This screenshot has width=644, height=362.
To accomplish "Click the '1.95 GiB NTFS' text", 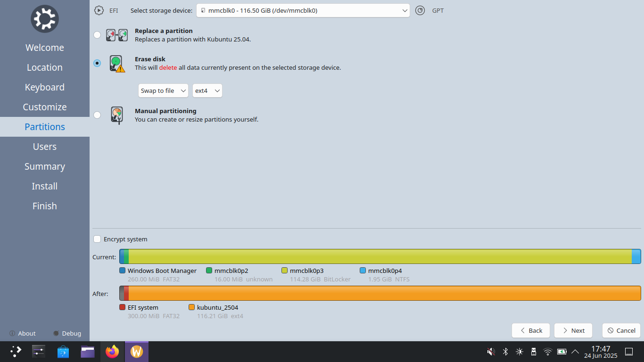I will click(x=389, y=279).
